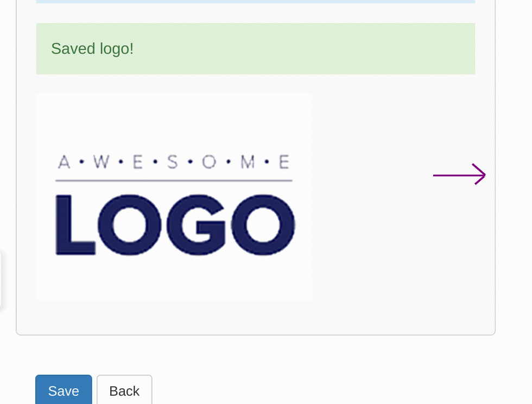Click the letter L in LOGO
The image size is (532, 404).
tap(75, 225)
